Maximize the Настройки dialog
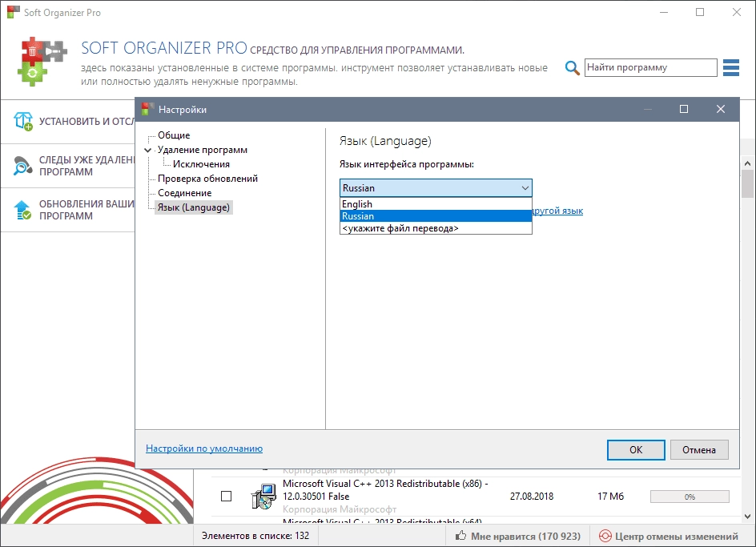The image size is (756, 547). (x=684, y=109)
